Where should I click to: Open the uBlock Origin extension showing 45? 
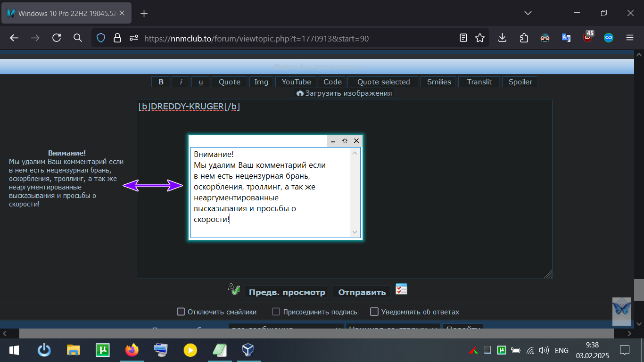(588, 37)
